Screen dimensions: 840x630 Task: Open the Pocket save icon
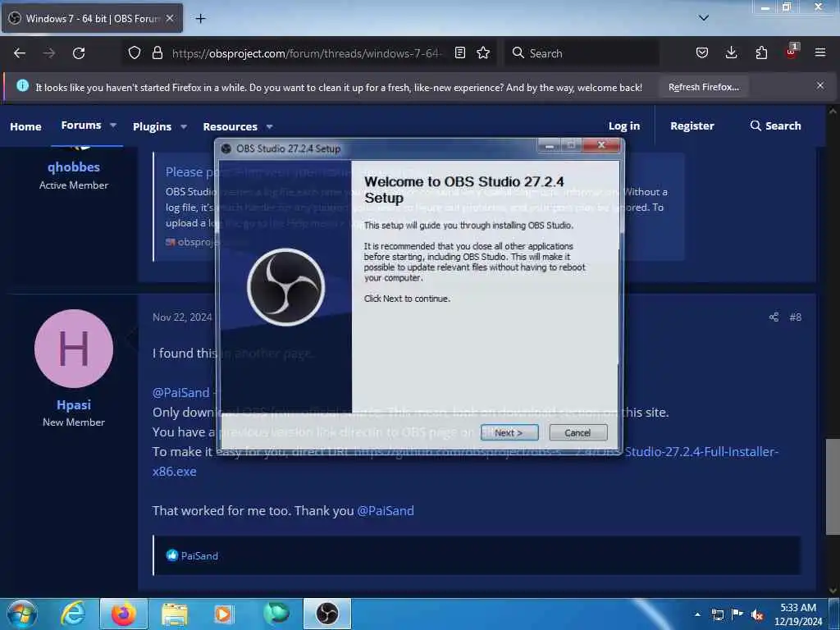click(x=702, y=52)
